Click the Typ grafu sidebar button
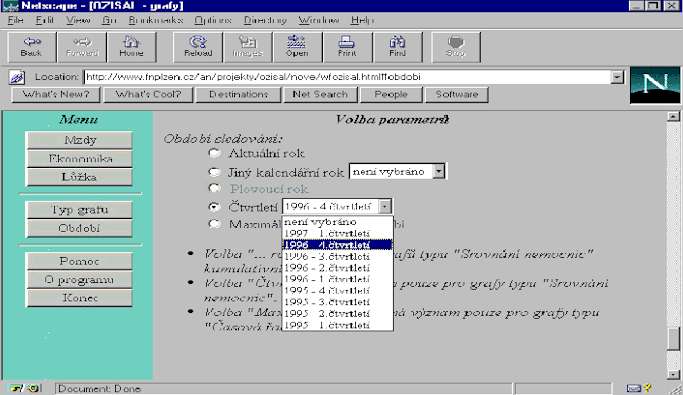The width and height of the screenshot is (683, 395). (79, 210)
